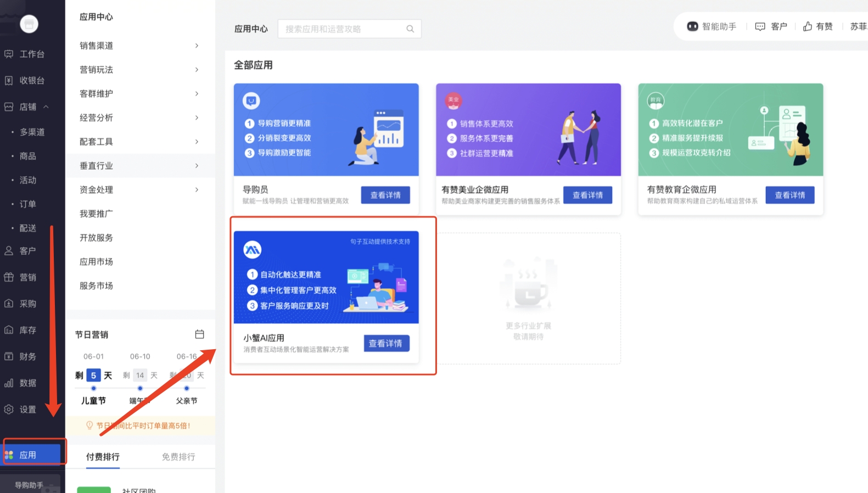Click the 教育 badge icon on green card

(656, 100)
